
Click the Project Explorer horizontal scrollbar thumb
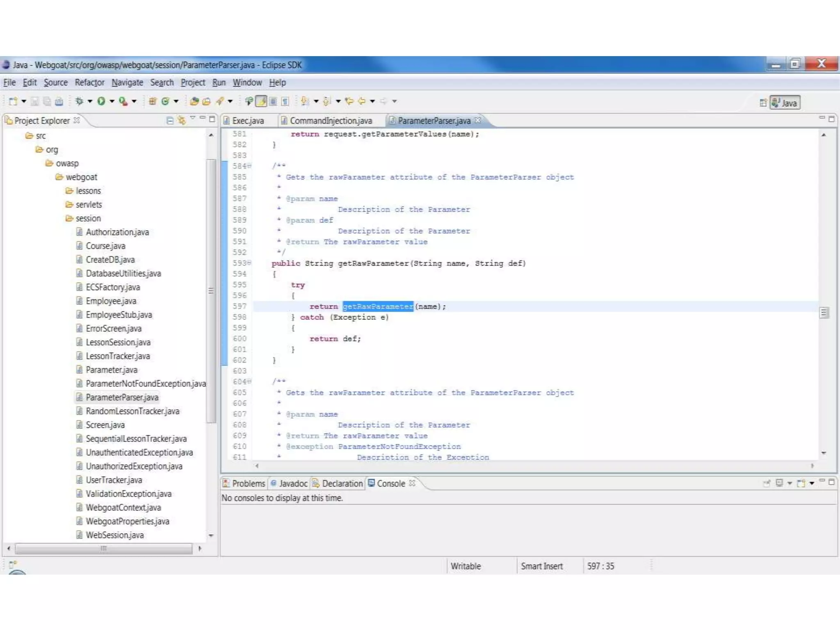click(103, 548)
